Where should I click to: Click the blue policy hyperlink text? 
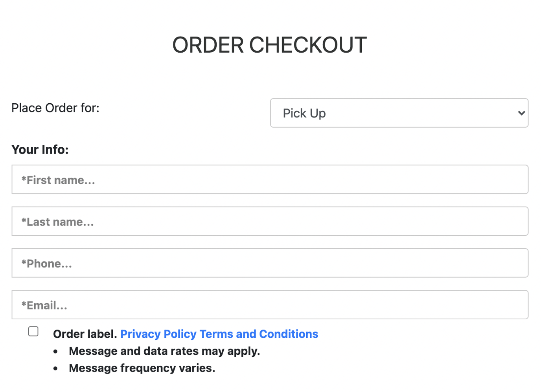point(219,334)
